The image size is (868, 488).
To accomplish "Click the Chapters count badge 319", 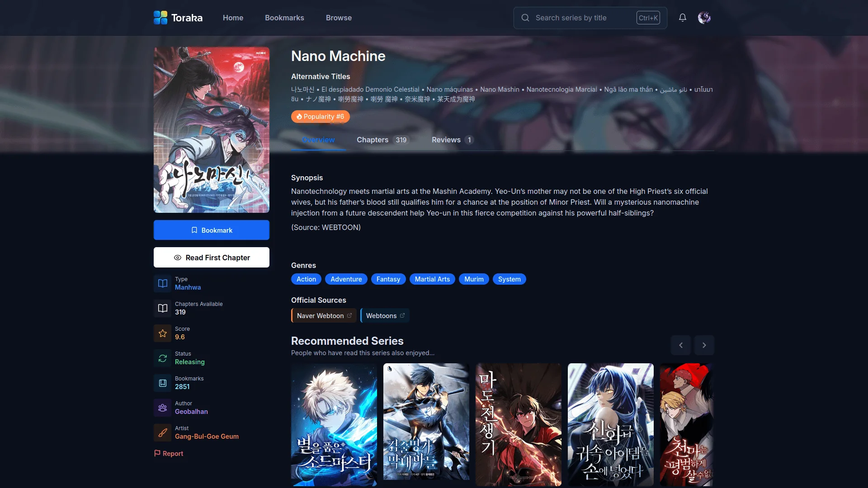I will point(401,140).
